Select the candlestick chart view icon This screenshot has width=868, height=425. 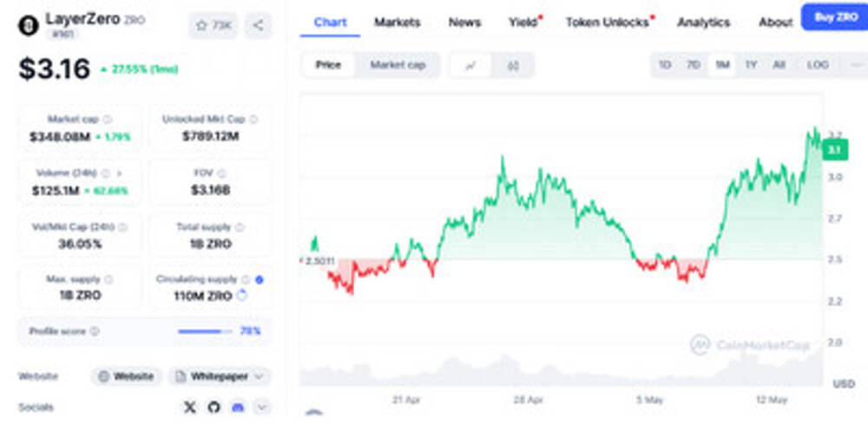coord(513,65)
